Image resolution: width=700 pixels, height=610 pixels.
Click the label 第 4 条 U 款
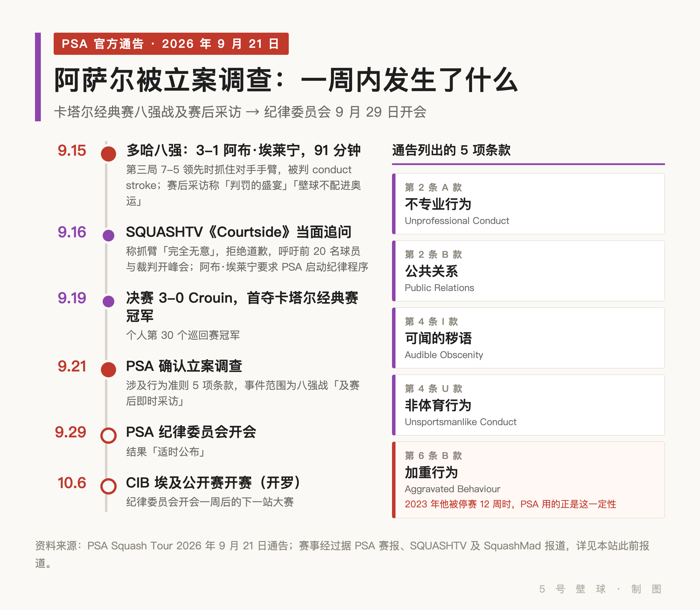[x=434, y=388]
